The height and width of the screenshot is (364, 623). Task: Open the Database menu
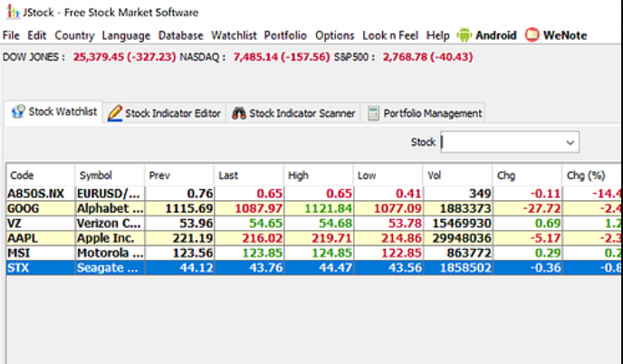point(180,35)
